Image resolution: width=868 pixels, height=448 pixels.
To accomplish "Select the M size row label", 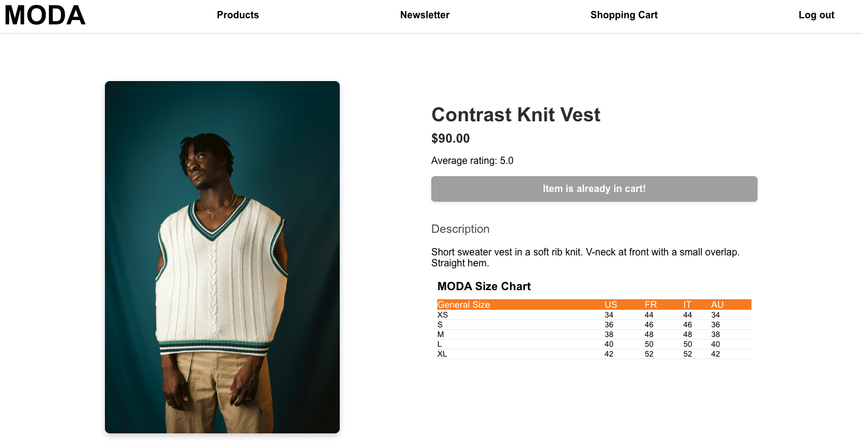I will point(441,335).
